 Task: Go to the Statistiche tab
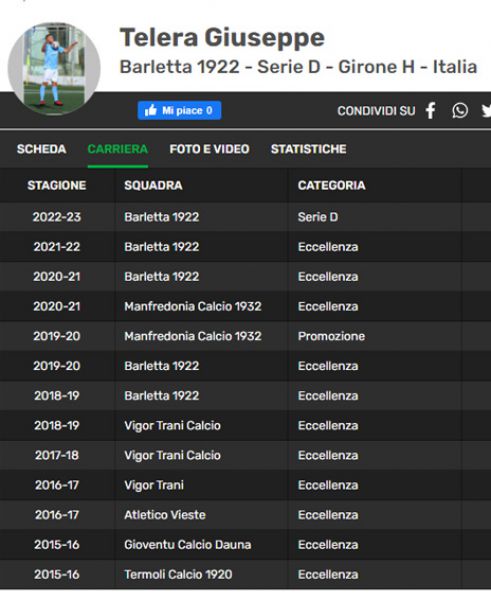pyautogui.click(x=308, y=149)
